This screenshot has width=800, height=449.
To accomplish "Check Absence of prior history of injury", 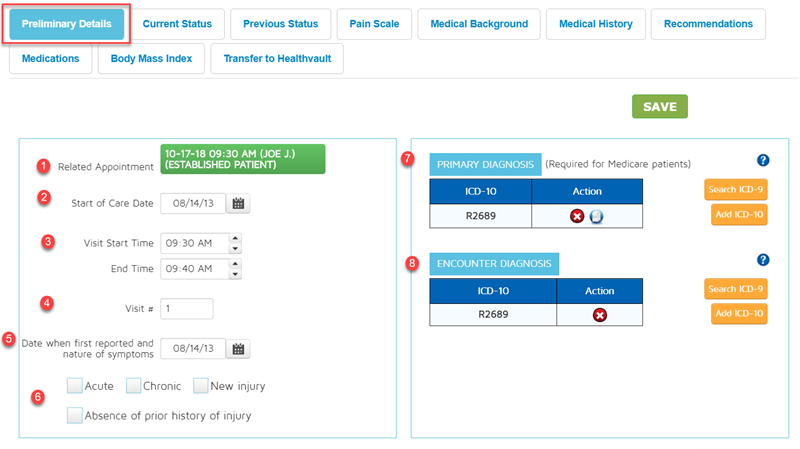I will point(75,415).
